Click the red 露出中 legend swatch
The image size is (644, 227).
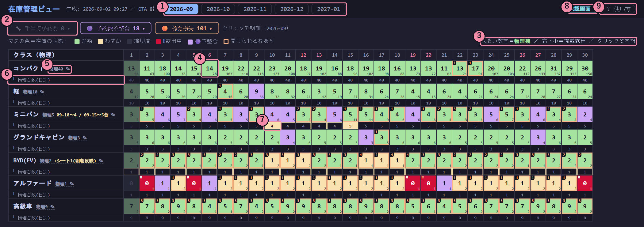tap(159, 41)
